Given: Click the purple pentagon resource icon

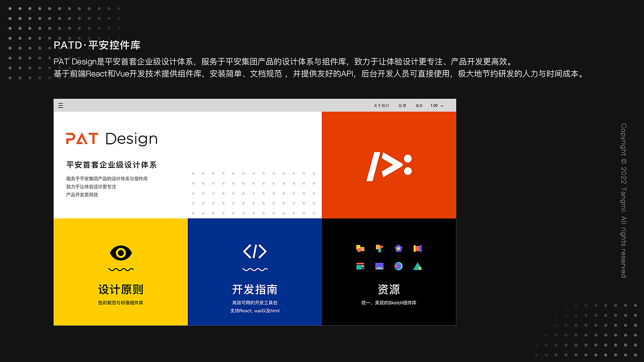Looking at the screenshot, I should 398,248.
